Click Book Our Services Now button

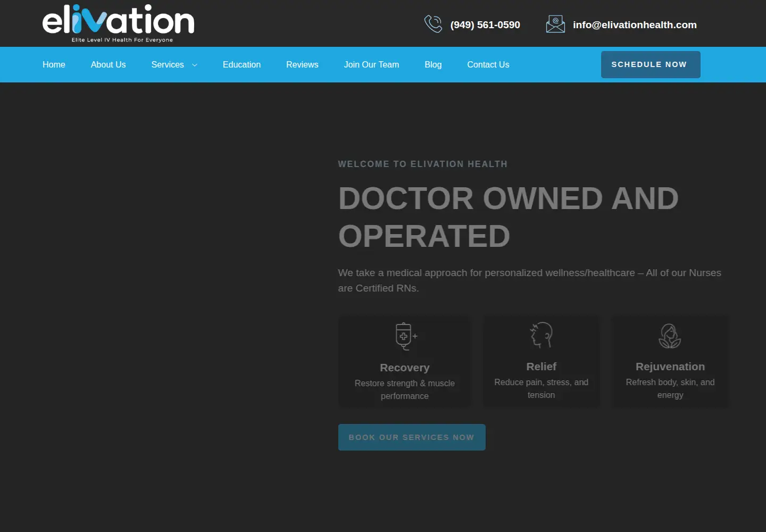click(412, 437)
